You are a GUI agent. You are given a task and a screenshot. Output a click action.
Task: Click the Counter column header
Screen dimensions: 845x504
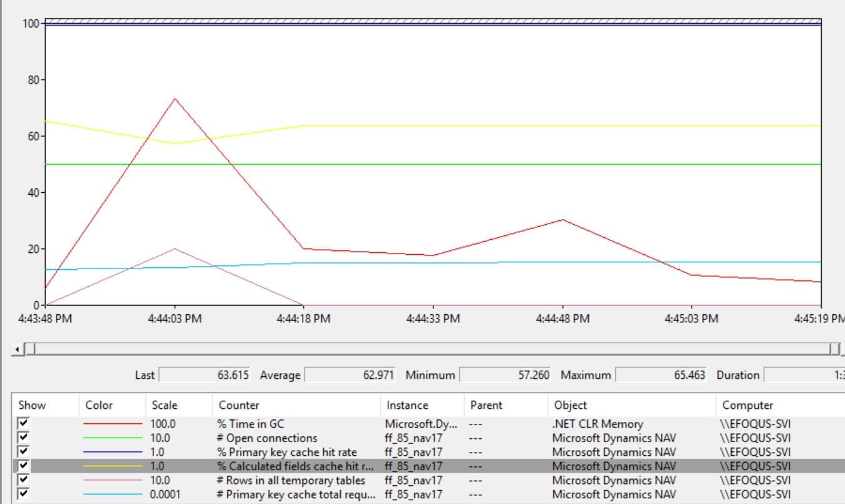297,405
